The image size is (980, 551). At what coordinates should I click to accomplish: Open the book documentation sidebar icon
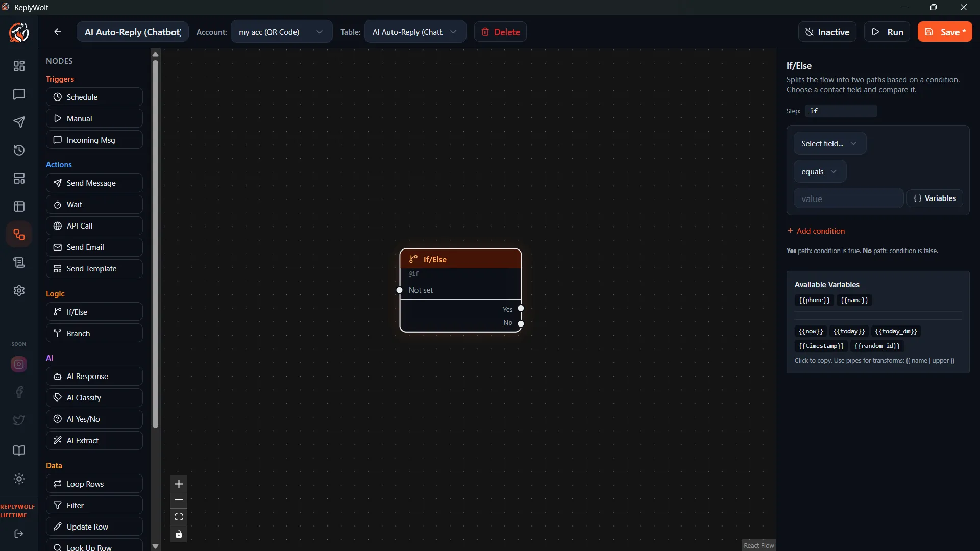19,450
